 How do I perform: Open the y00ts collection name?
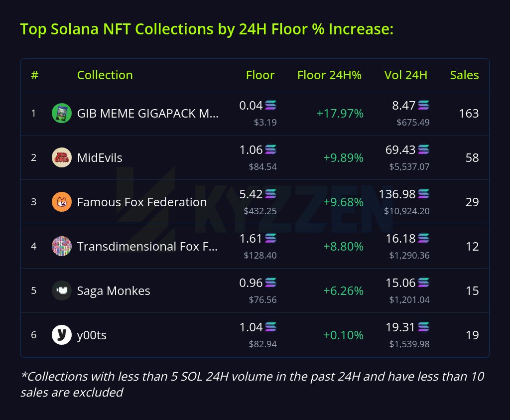pos(92,335)
